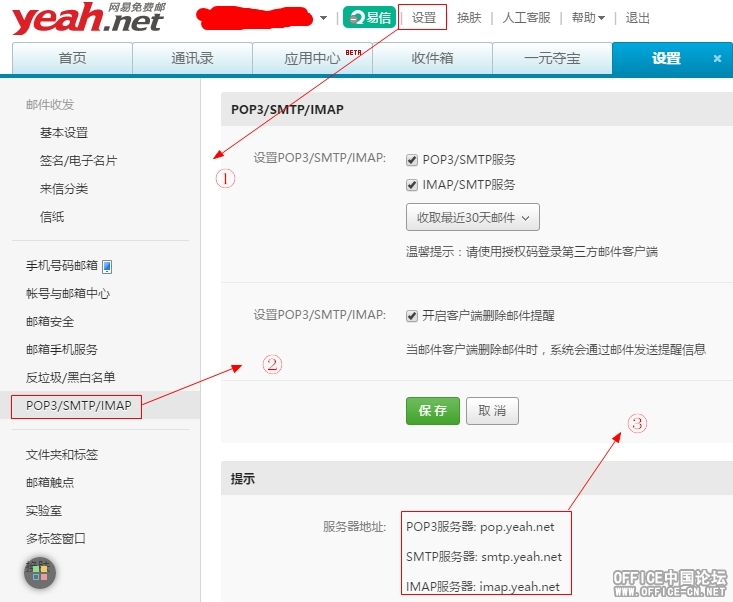
Task: Open 邮箱安全 settings
Action: (x=50, y=322)
